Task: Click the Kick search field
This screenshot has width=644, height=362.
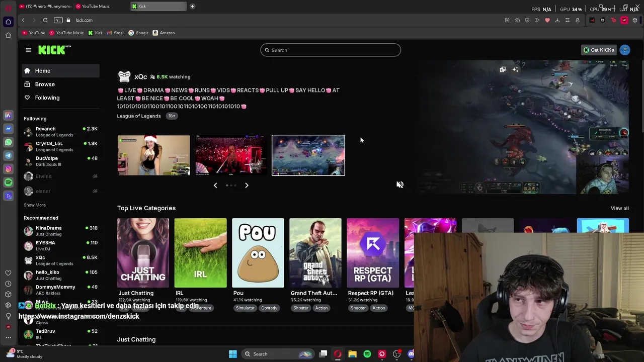Action: point(331,50)
